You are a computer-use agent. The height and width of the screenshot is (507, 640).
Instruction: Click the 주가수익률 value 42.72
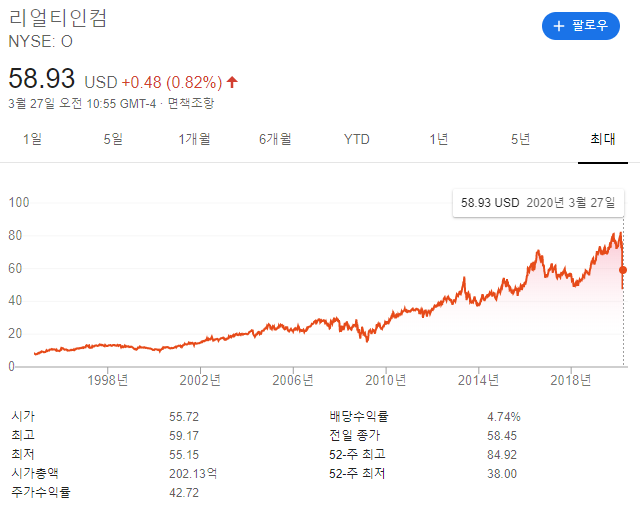click(184, 493)
